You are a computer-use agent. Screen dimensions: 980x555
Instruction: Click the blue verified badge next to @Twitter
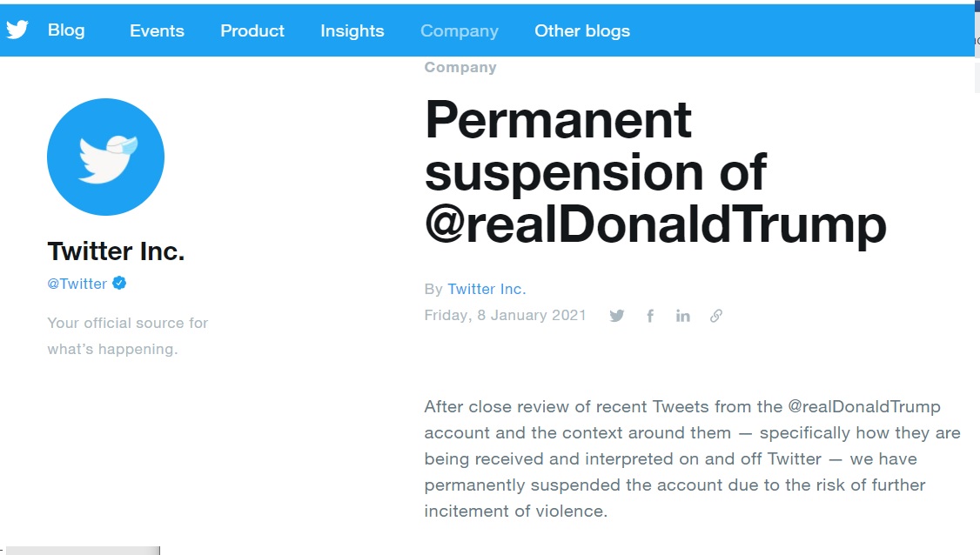click(x=119, y=283)
